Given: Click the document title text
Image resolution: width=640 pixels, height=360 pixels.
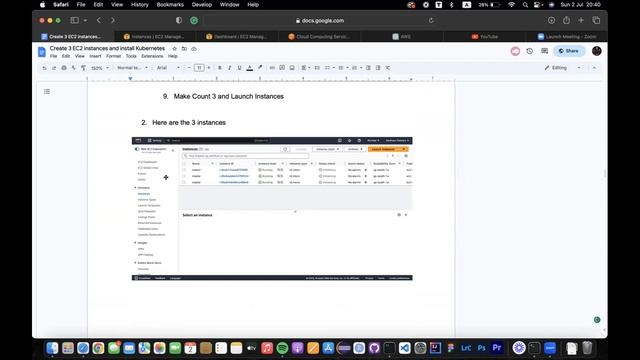Looking at the screenshot, I should [x=107, y=48].
